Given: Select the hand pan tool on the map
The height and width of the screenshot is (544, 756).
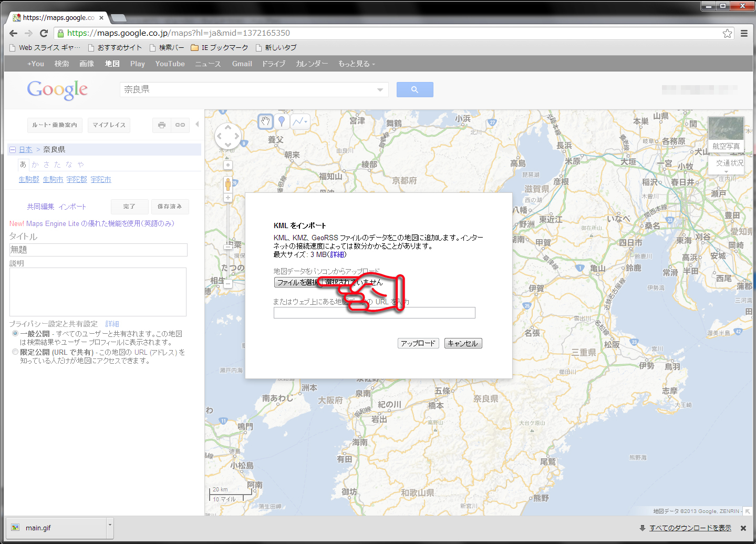Looking at the screenshot, I should point(266,122).
